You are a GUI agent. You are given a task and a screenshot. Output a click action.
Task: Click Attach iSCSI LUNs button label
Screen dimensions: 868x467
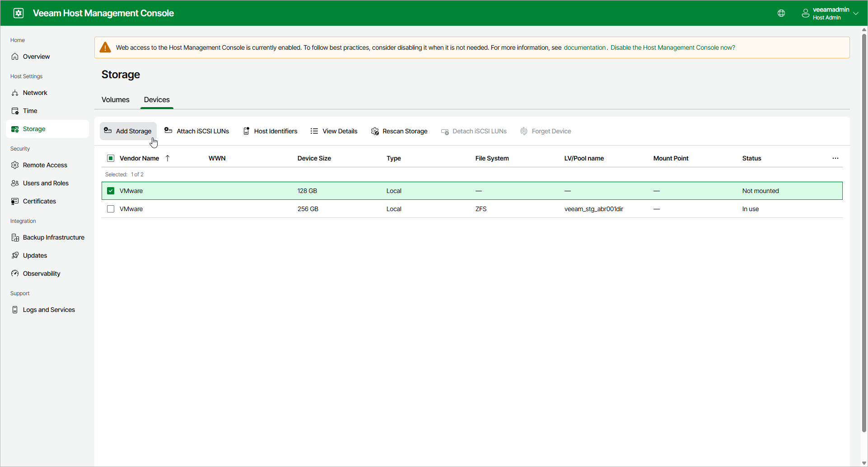pyautogui.click(x=203, y=131)
